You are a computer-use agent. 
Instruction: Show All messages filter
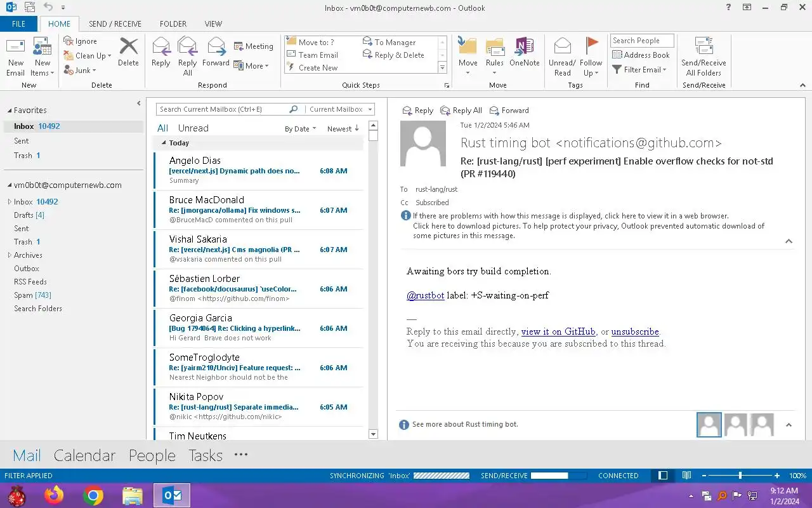[x=163, y=128]
